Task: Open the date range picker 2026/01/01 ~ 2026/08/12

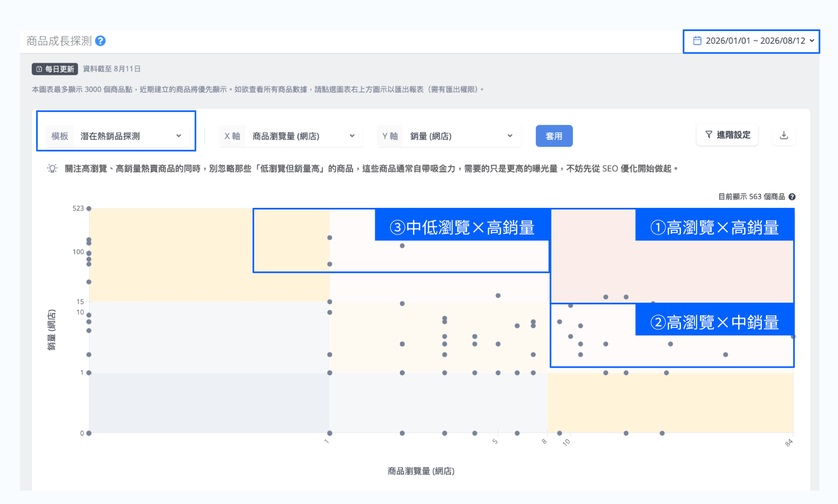Action: (x=751, y=41)
